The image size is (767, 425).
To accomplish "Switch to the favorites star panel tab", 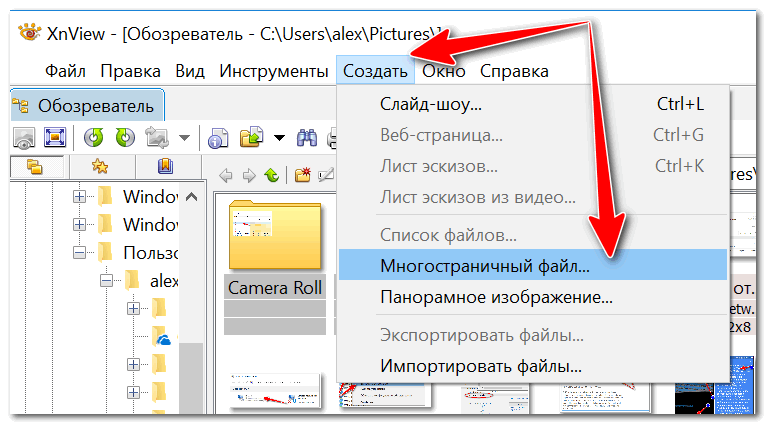I will pyautogui.click(x=100, y=167).
